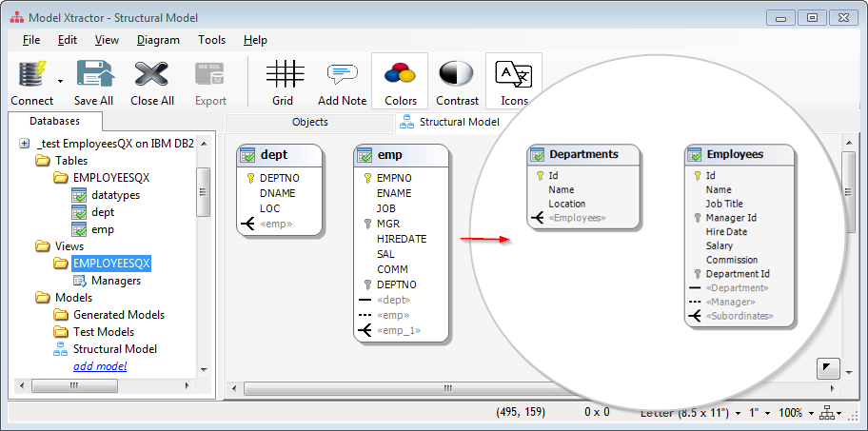The height and width of the screenshot is (431, 868).
Task: Toggle the Colors toolbar button
Action: [401, 80]
